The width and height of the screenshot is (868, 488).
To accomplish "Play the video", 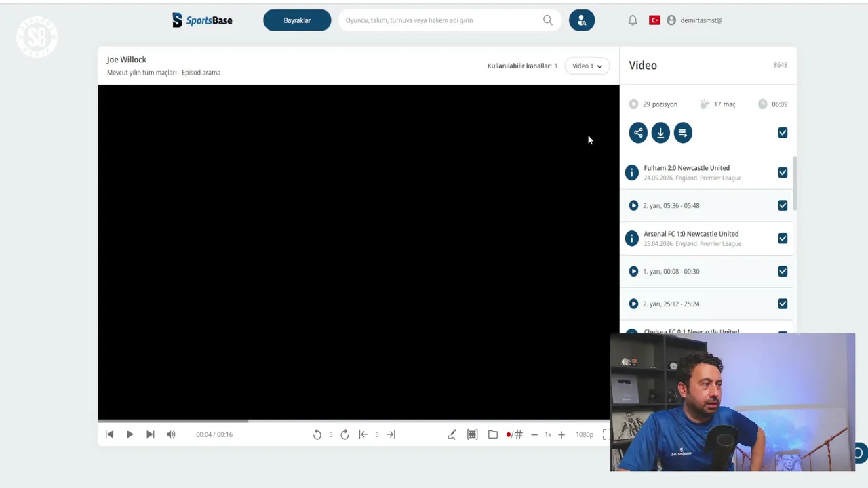I will (130, 434).
